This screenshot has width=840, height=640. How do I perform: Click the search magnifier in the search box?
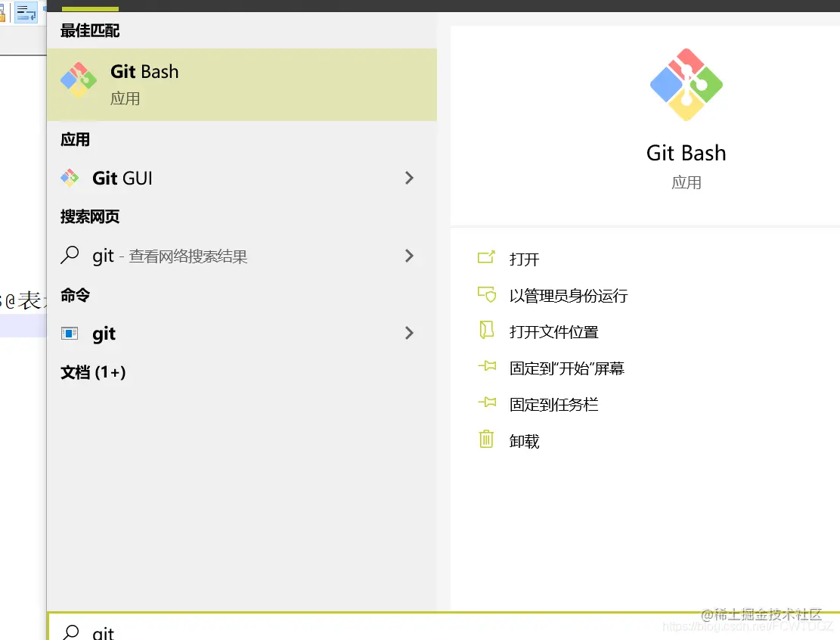pos(70,632)
